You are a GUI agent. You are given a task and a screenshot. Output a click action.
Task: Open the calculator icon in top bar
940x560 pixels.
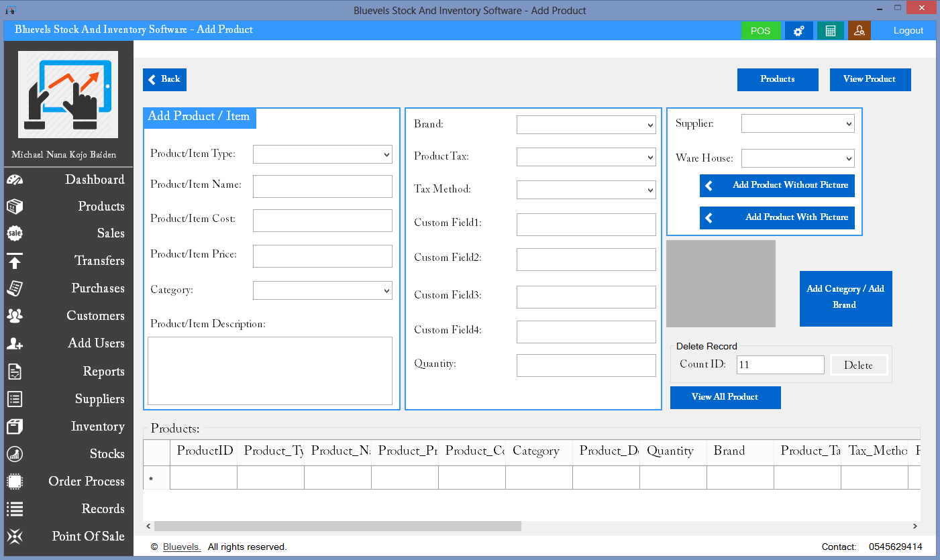point(830,31)
